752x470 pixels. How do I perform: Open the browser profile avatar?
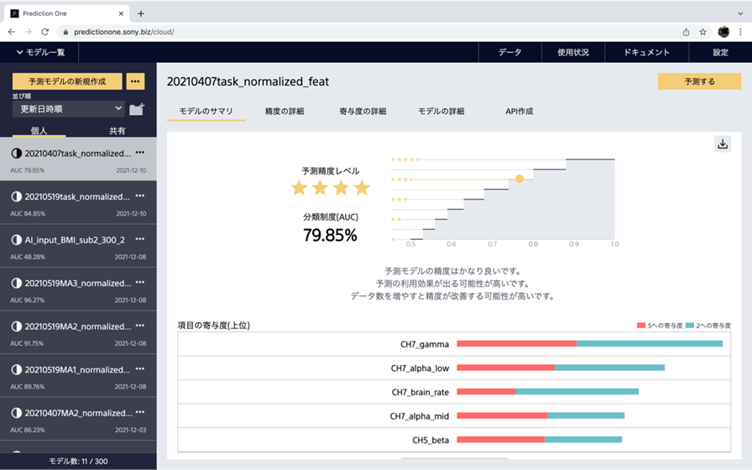coord(723,32)
